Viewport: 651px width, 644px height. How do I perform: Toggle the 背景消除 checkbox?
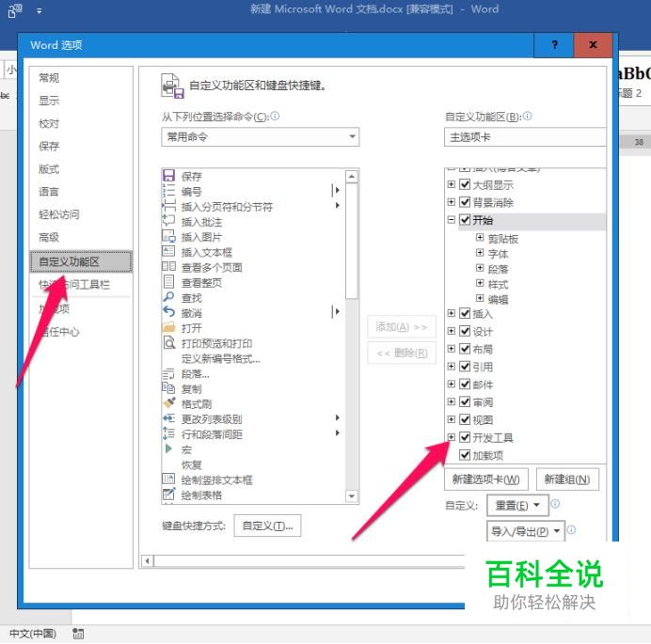465,202
